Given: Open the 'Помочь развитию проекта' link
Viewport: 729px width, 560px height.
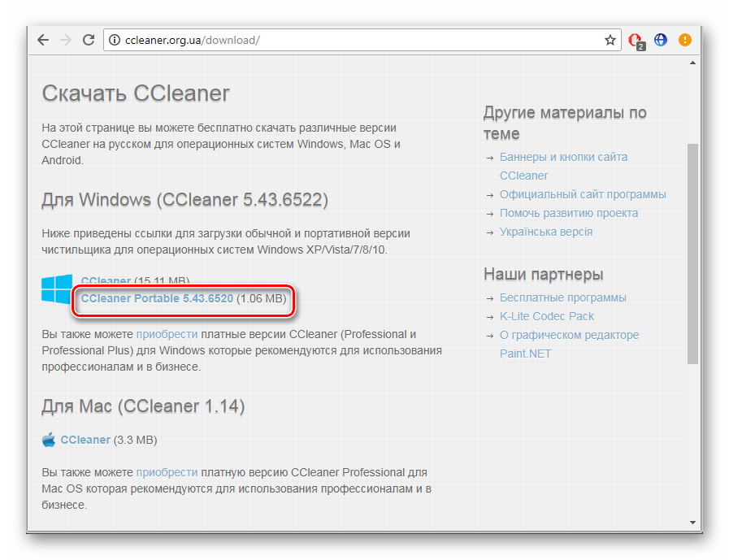Looking at the screenshot, I should coord(569,213).
